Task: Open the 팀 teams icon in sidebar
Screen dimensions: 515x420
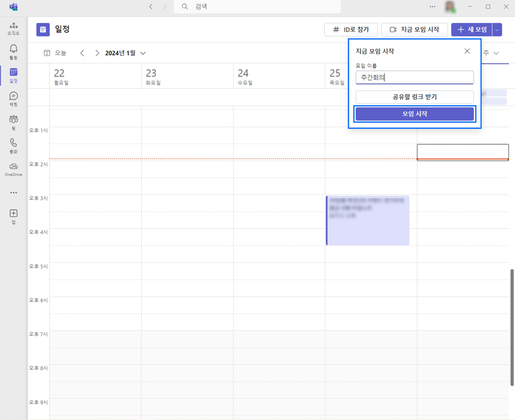Action: point(14,122)
